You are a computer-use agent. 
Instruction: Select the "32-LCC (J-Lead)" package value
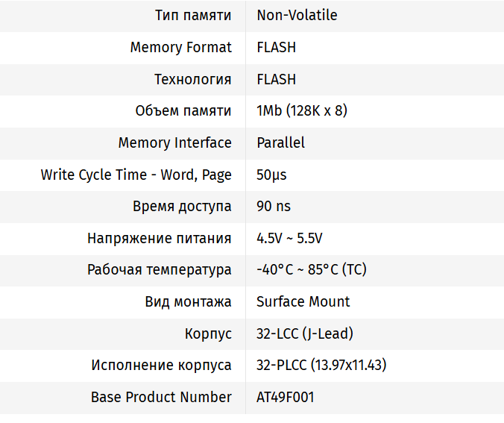point(304,333)
